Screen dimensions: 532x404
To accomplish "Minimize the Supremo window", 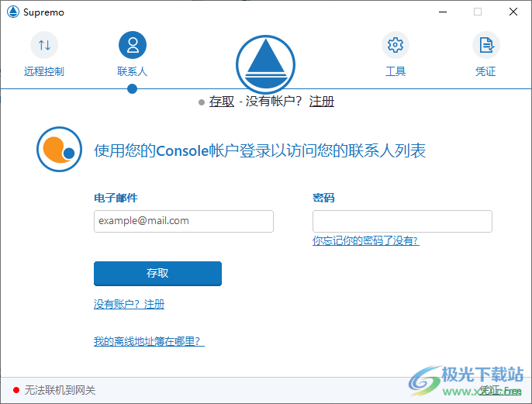I will (x=443, y=12).
